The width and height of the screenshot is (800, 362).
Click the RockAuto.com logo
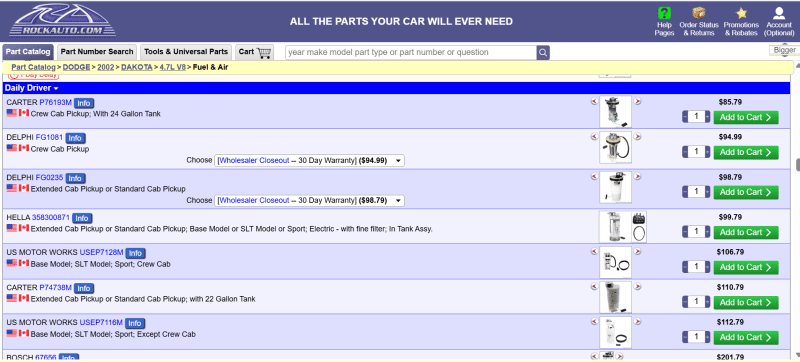[62, 21]
